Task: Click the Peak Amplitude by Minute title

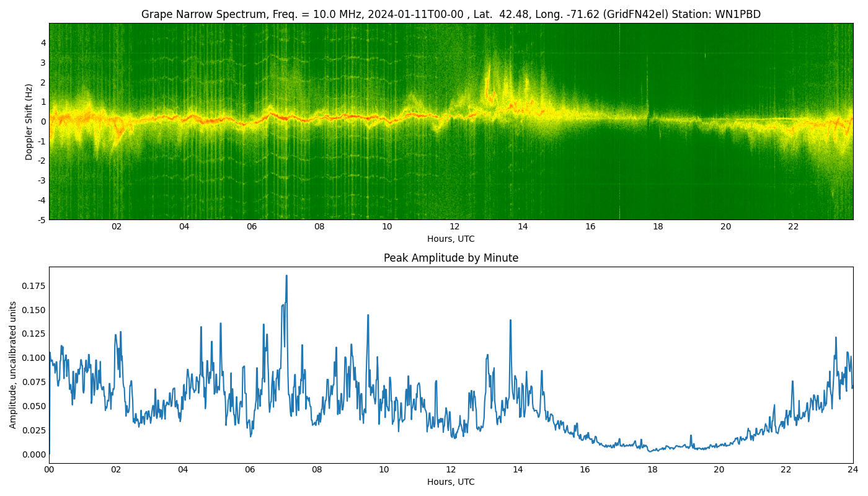Action: click(x=451, y=258)
